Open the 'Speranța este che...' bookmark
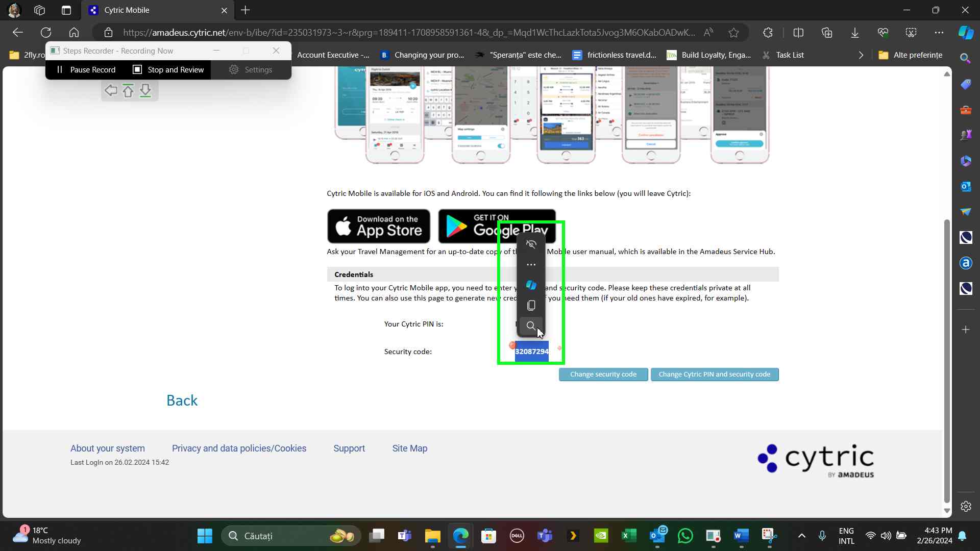Image resolution: width=980 pixels, height=551 pixels. click(x=519, y=55)
